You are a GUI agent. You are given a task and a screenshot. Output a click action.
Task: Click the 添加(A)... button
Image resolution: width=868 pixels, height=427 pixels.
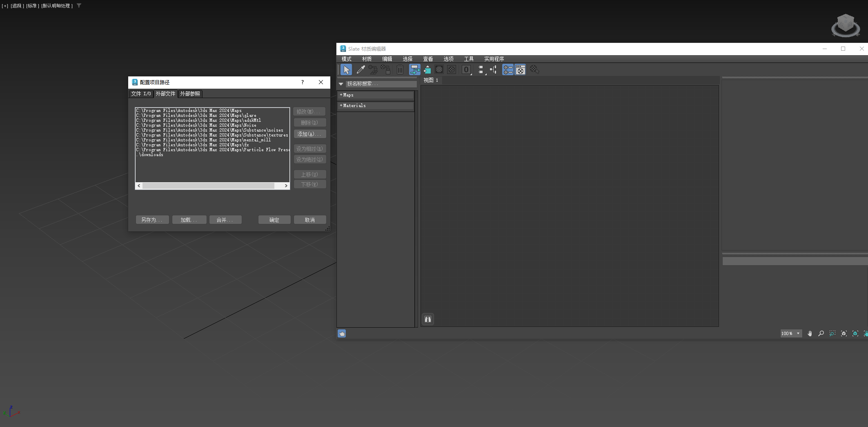coord(309,134)
